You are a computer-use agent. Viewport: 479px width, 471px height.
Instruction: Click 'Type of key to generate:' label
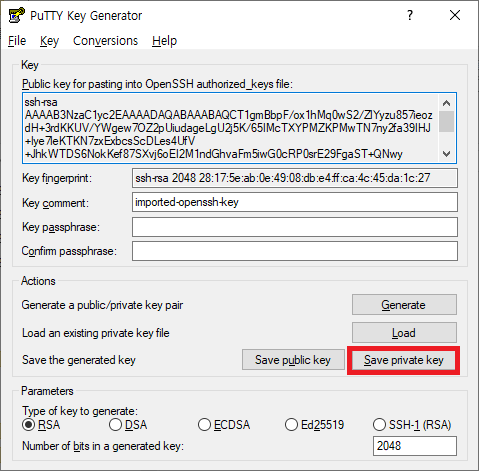[x=80, y=411]
